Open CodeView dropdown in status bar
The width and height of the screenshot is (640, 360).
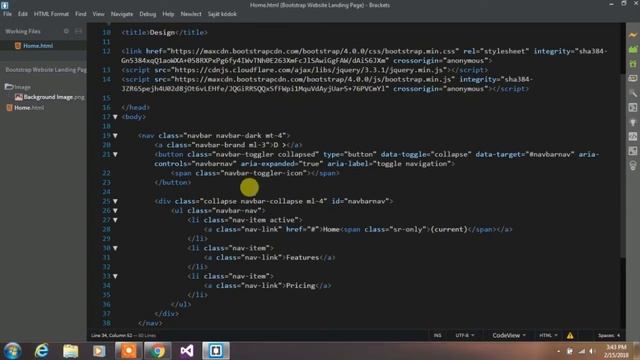click(509, 336)
